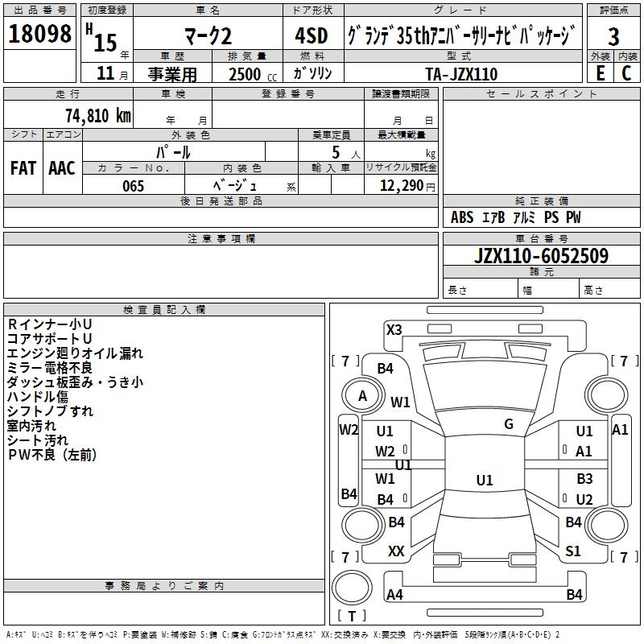Select the G windshield mark on diagram

coord(508,424)
